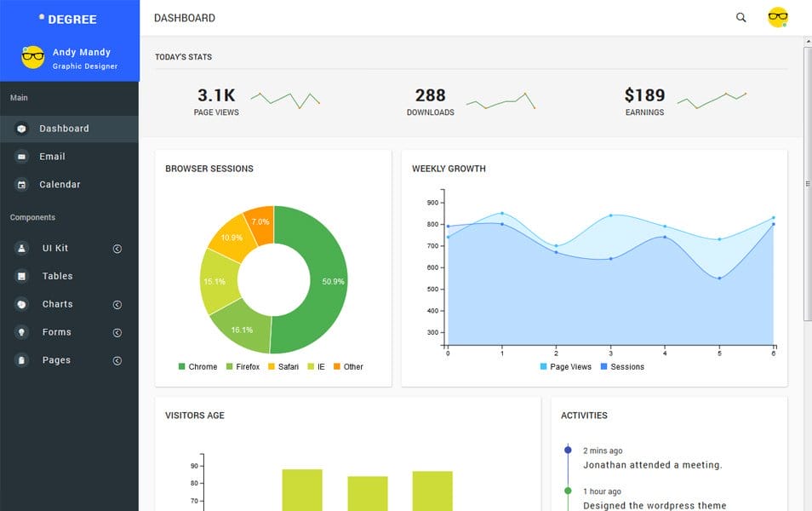
Task: Select the Tables icon in Components
Action: coord(20,276)
